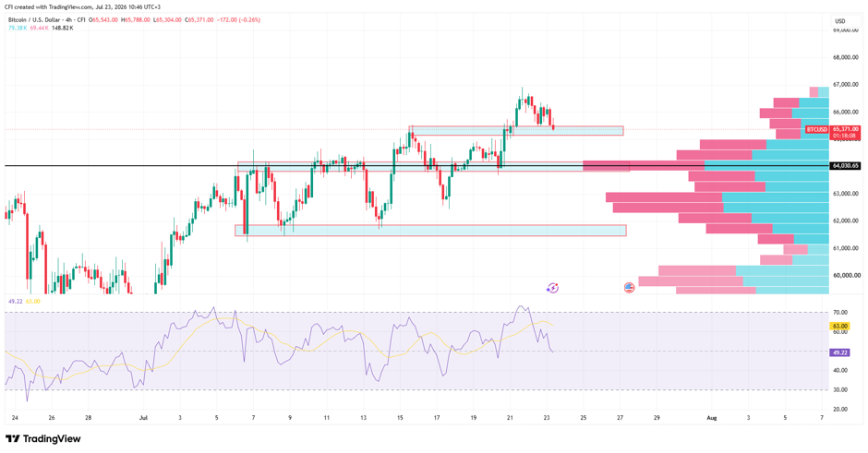Click the RSI average 63.00 legend text
The width and height of the screenshot is (868, 453).
tap(33, 301)
